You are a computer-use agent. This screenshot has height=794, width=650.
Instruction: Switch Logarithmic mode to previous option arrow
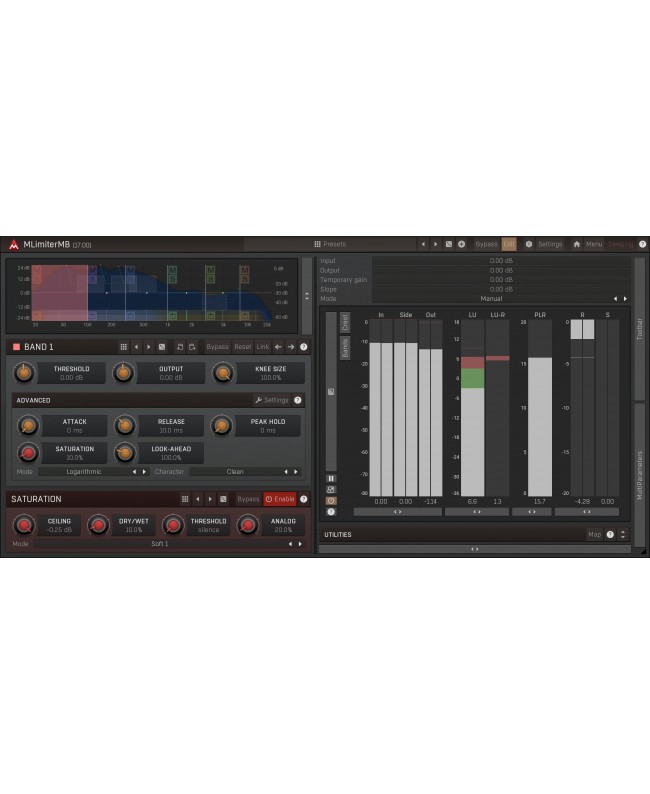pyautogui.click(x=134, y=471)
